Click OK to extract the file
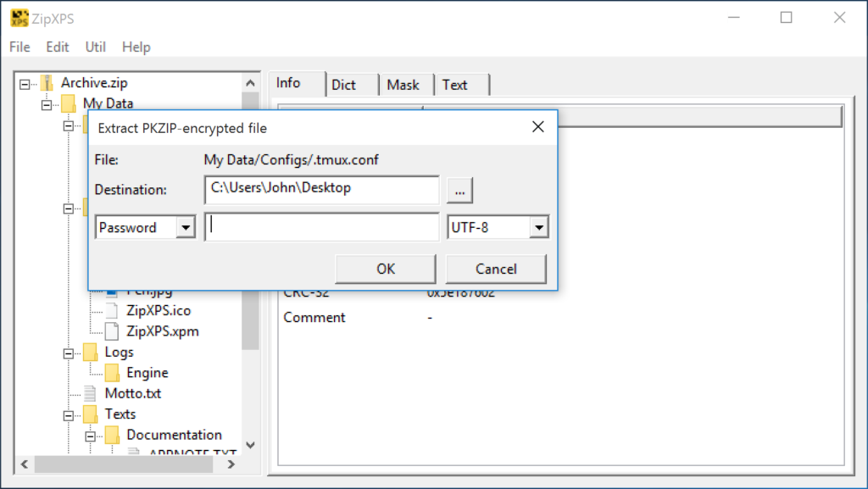 (385, 268)
